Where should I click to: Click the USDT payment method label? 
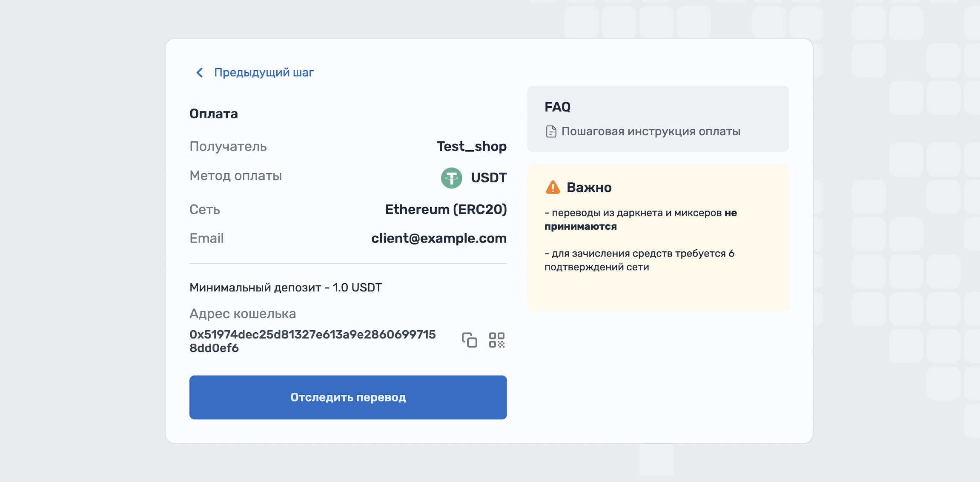click(488, 178)
